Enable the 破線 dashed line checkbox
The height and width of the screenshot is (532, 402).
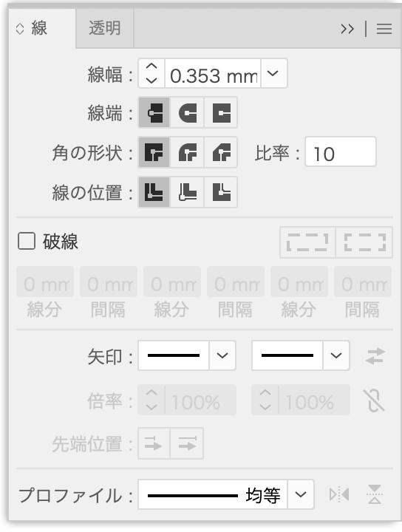click(x=27, y=241)
